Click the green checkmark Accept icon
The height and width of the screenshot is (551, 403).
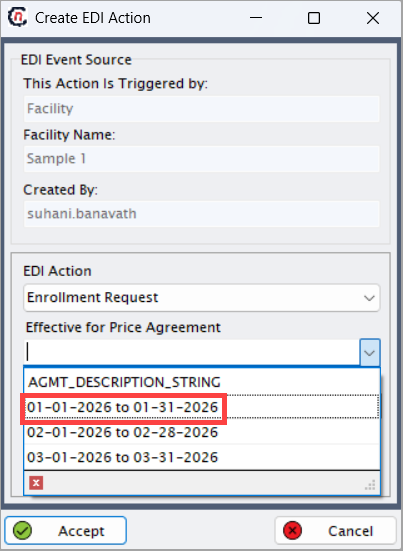pos(22,531)
